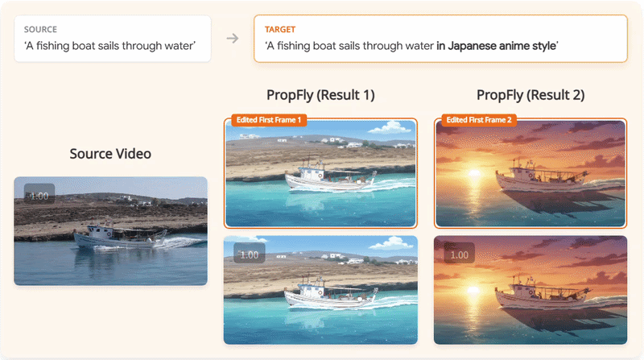Screen dimensions: 644x360
Task: Click the 1.00 badge on Result 2 video
Action: point(458,254)
